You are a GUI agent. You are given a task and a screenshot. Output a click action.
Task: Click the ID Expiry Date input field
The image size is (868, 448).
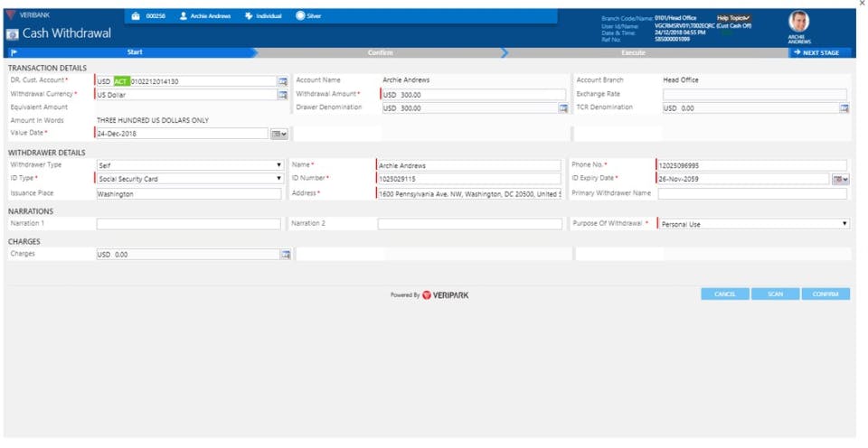coord(743,179)
